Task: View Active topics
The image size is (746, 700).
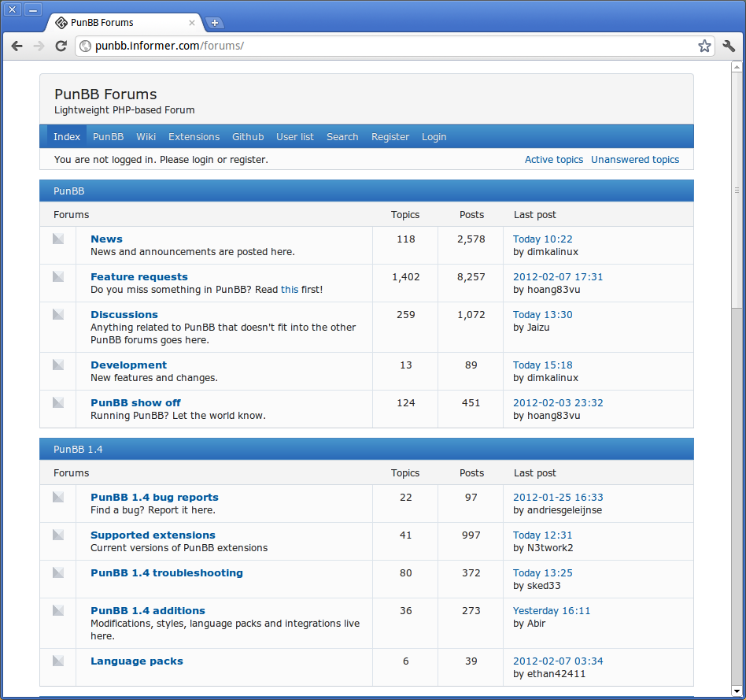Action: coord(554,160)
